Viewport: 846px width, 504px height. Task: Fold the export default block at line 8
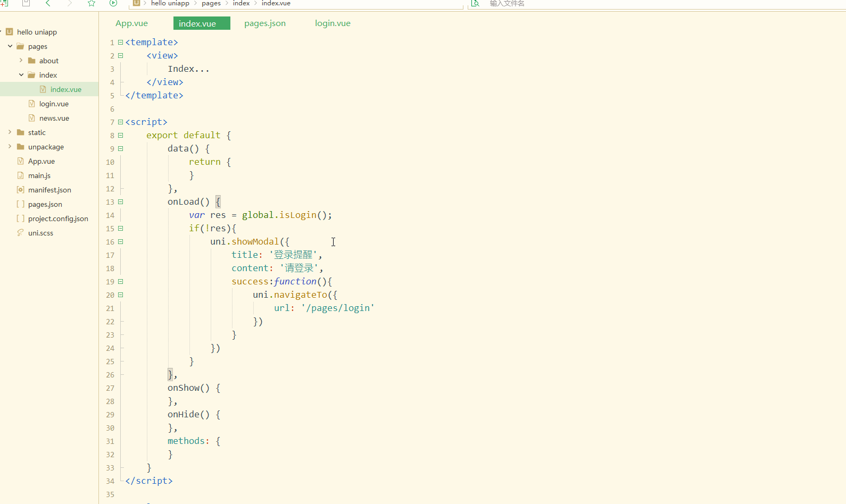pyautogui.click(x=120, y=135)
